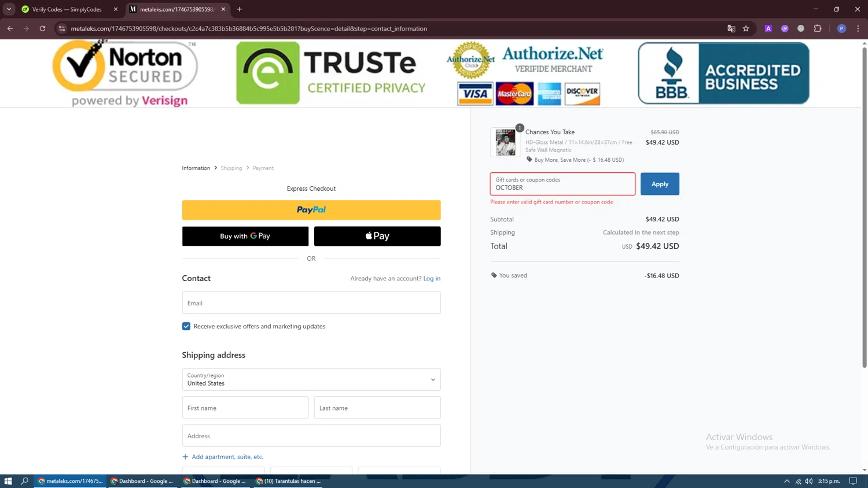
Task: Open the Windows notification center
Action: pyautogui.click(x=853, y=481)
